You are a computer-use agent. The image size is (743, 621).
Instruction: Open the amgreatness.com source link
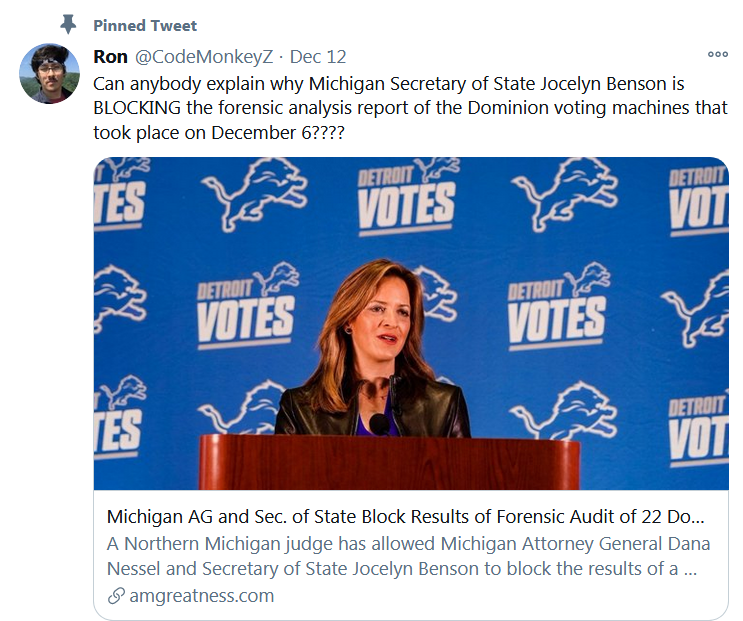click(x=201, y=595)
